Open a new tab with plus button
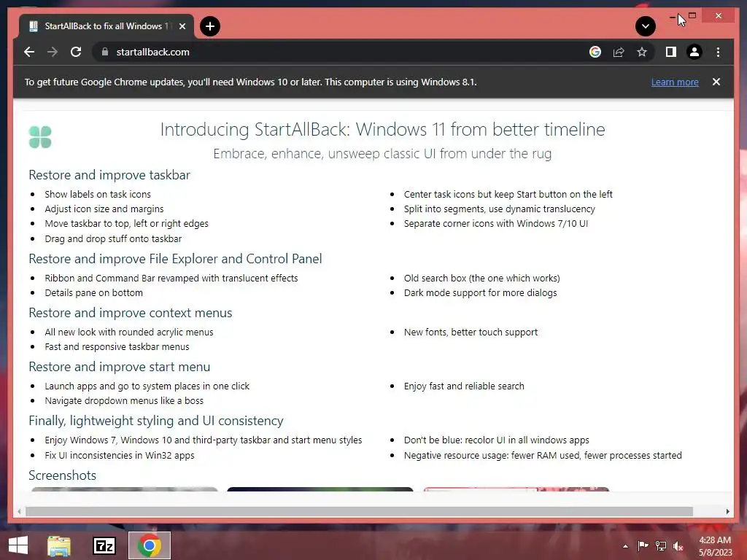Screen dimensions: 747x560 [210, 26]
